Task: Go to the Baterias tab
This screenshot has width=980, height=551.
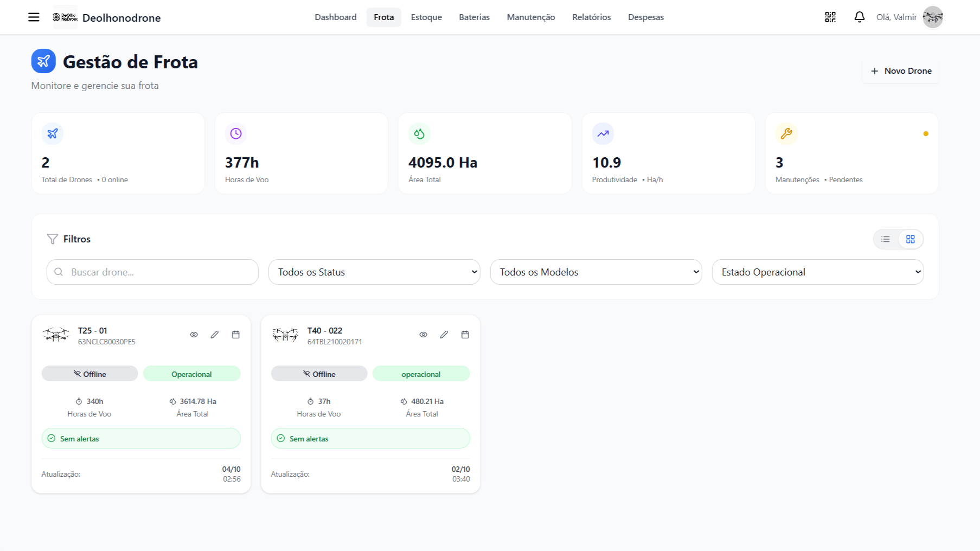Action: [474, 17]
